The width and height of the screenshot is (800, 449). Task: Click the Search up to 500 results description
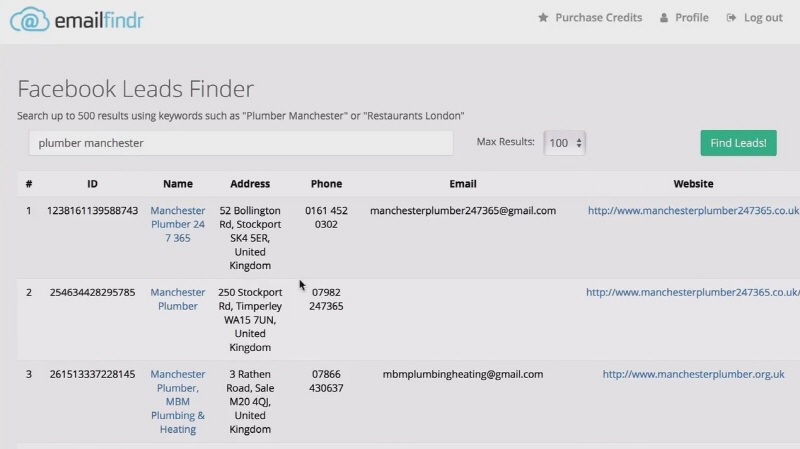coord(241,116)
